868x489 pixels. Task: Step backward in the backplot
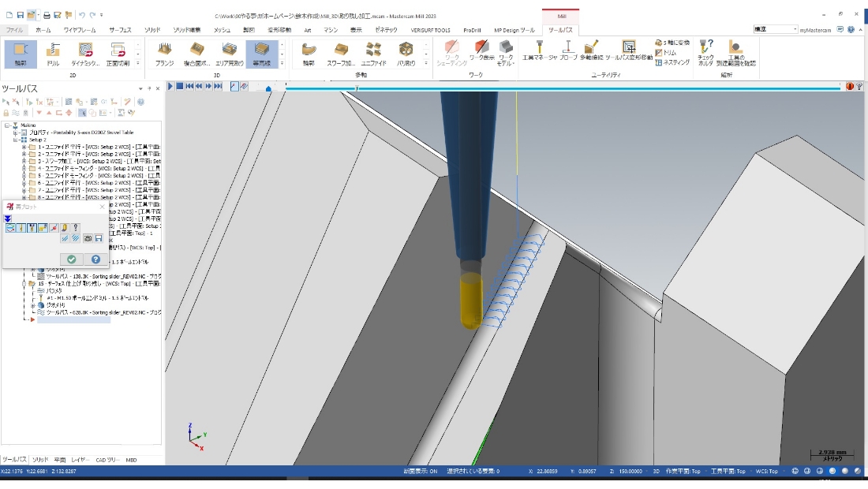199,86
